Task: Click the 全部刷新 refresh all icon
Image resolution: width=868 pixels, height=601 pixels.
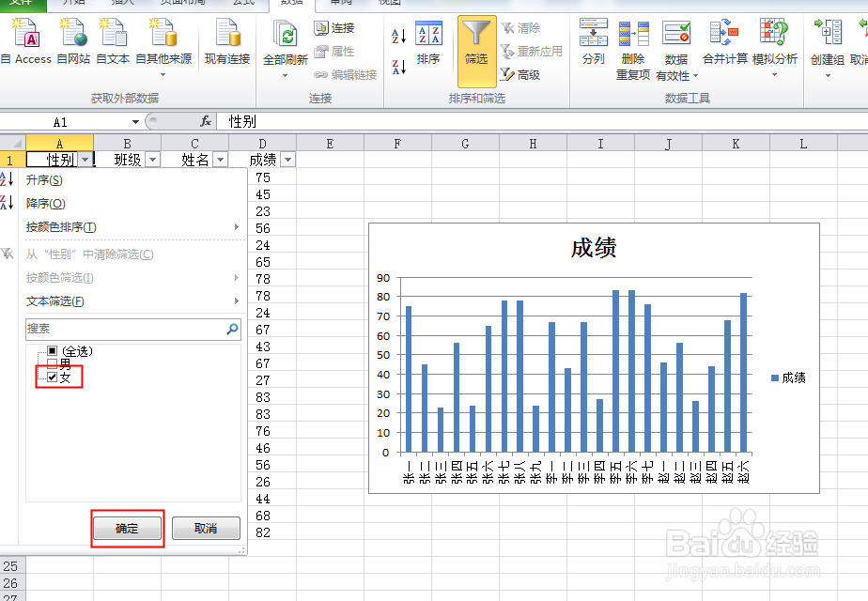Action: point(286,35)
